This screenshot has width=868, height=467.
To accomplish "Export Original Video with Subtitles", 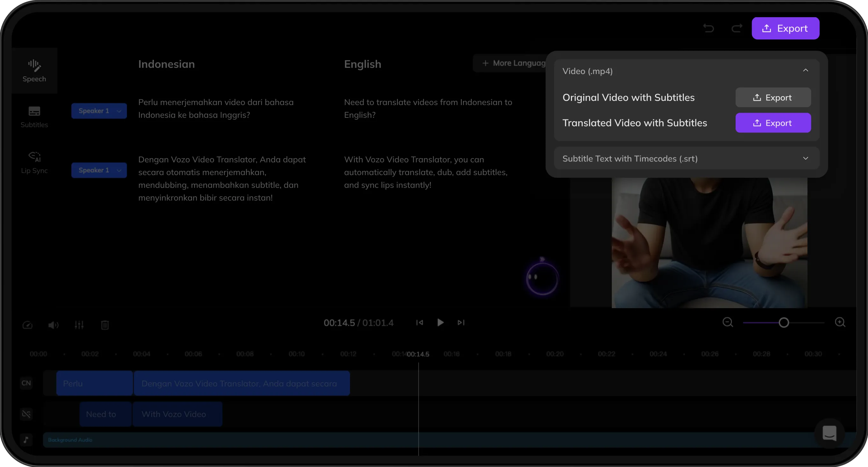I will [x=773, y=97].
